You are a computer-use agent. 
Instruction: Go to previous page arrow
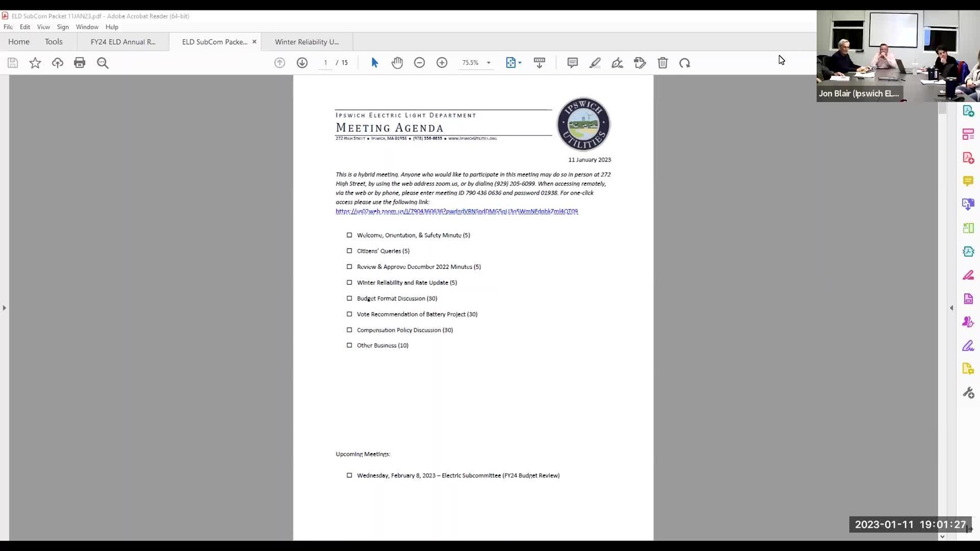[280, 63]
